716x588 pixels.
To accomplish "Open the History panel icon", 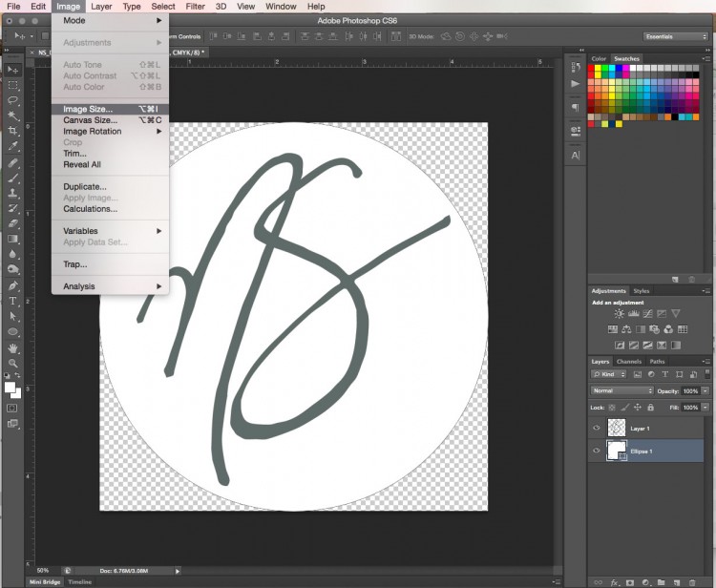I will coord(576,66).
